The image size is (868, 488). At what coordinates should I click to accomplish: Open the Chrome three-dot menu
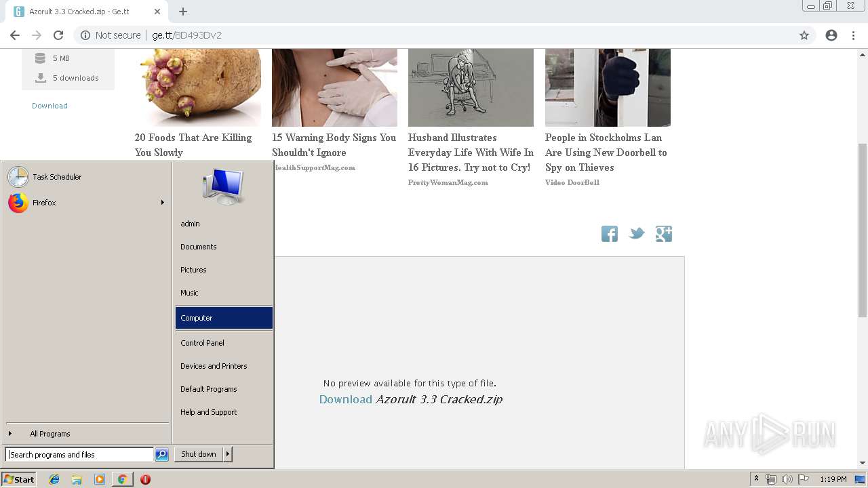tap(853, 35)
